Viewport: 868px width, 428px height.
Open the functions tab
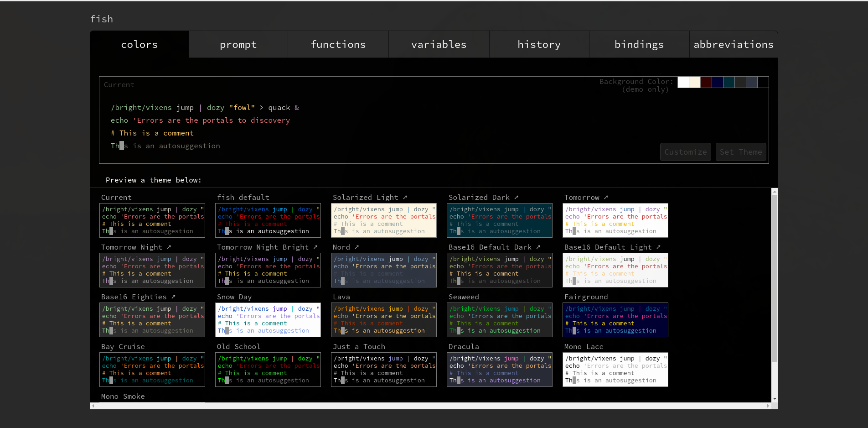338,44
